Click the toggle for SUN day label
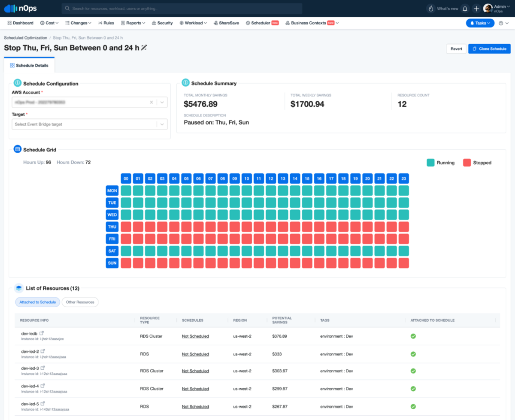Viewport: 515px width, 420px height. click(112, 263)
